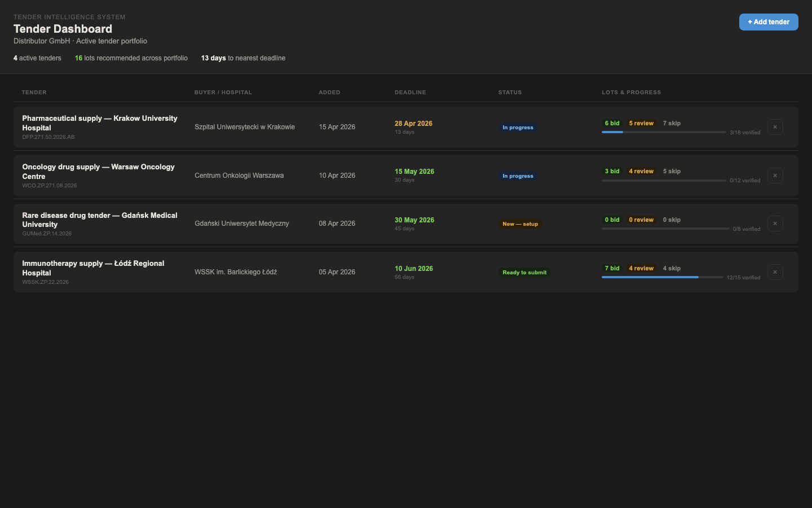Click the Add tender button
Viewport: 812px width, 508px height.
pos(769,22)
